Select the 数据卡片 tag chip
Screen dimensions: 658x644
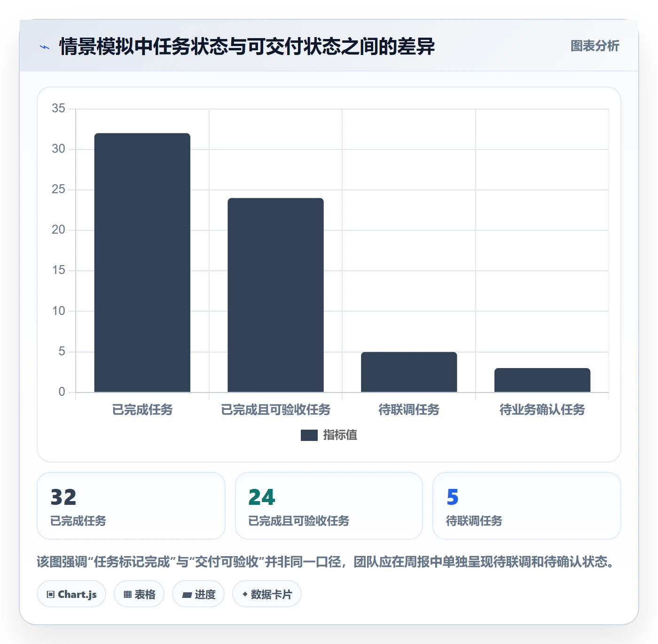click(267, 594)
